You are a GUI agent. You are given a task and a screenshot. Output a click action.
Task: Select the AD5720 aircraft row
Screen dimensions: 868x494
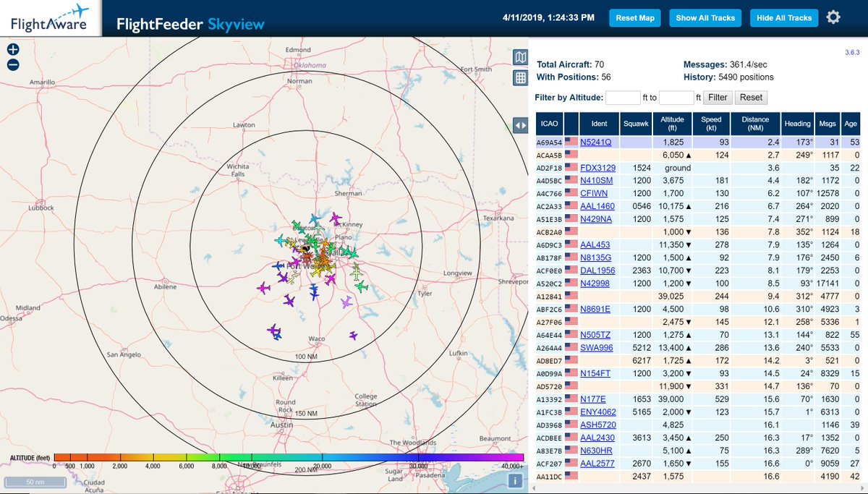699,386
